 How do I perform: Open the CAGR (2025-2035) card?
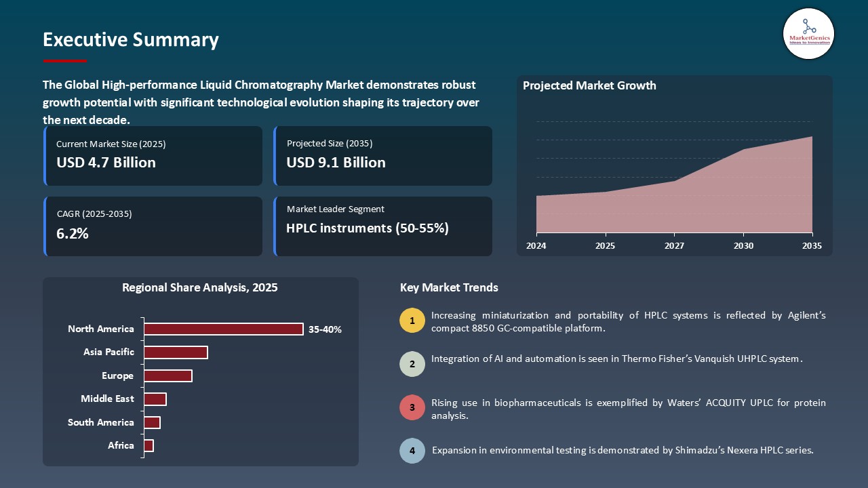pyautogui.click(x=153, y=226)
